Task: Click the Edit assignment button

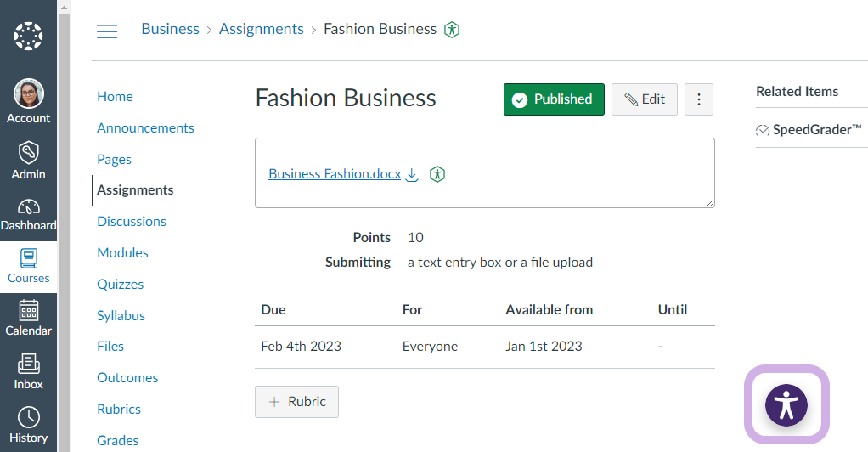Action: 645,99
